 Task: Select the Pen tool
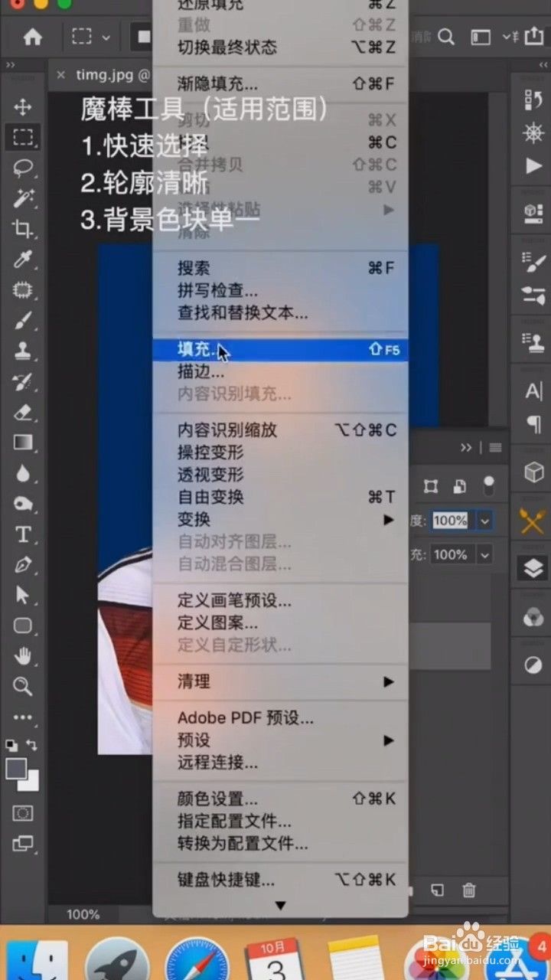pos(23,565)
